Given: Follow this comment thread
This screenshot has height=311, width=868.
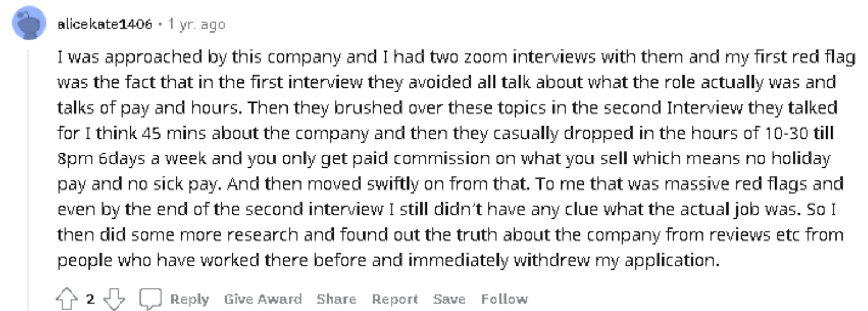Looking at the screenshot, I should 504,299.
